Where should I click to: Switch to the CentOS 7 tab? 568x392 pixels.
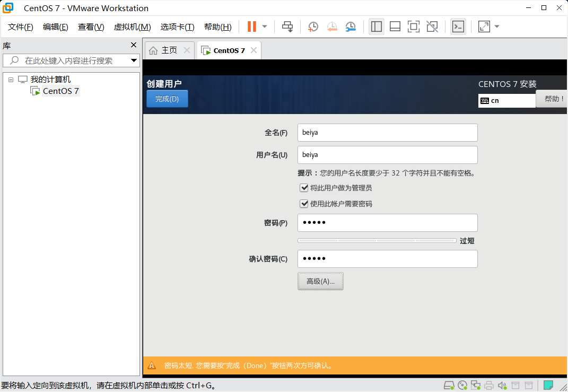point(229,50)
